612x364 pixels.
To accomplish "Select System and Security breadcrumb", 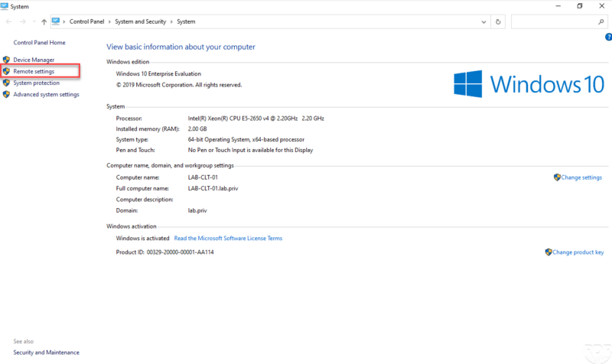I will click(x=141, y=22).
